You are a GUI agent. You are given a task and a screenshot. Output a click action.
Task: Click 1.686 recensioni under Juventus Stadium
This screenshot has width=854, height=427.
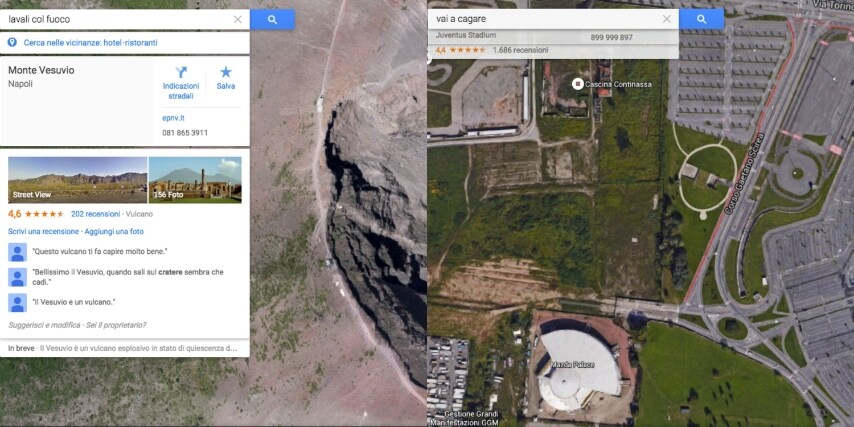tap(520, 50)
